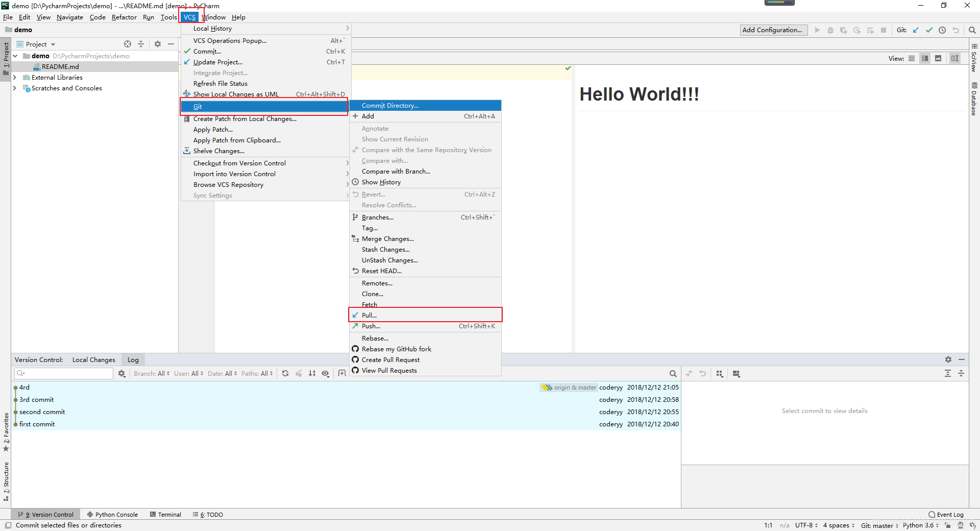
Task: Click the layout options icon in the commit details pane
Action: 736,374
